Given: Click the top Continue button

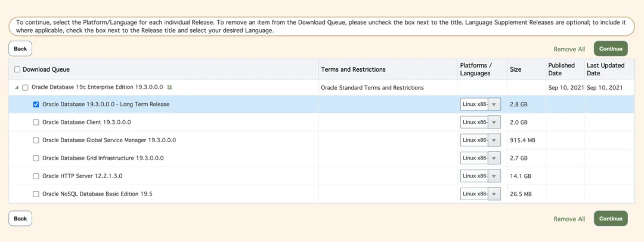Looking at the screenshot, I should tap(611, 48).
